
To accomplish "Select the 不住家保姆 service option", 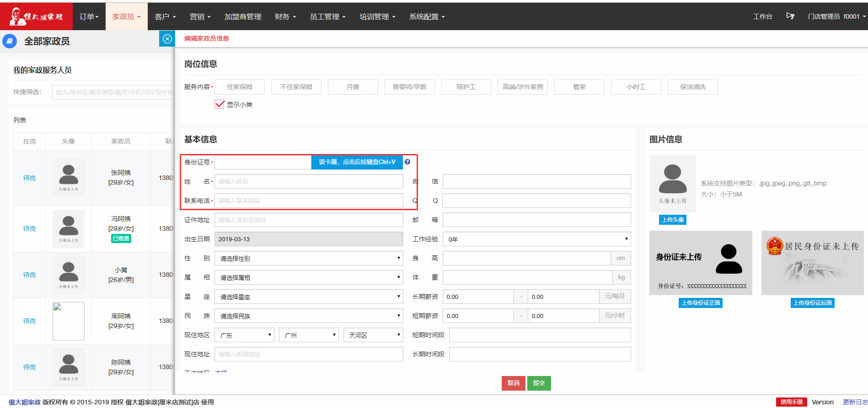I will point(296,87).
